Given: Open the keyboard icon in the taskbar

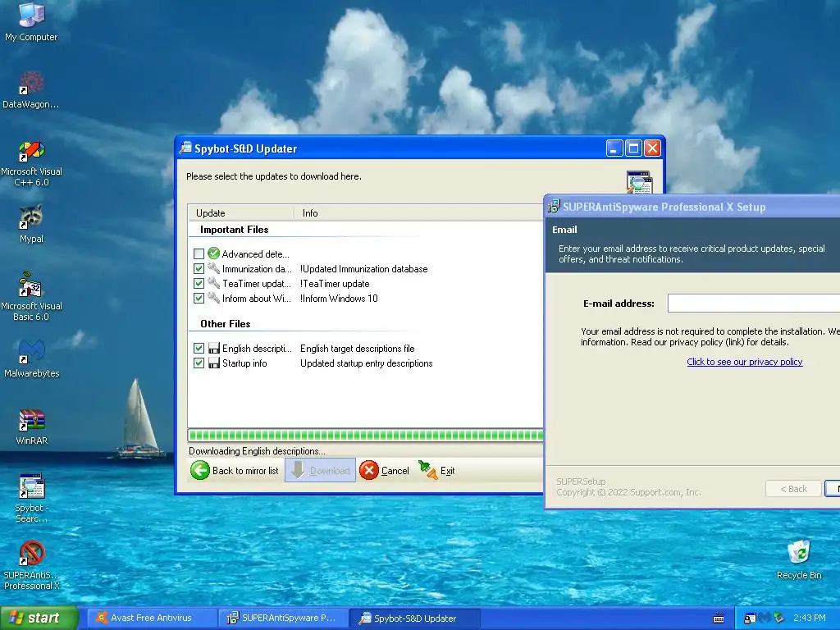Looking at the screenshot, I should pos(719,619).
